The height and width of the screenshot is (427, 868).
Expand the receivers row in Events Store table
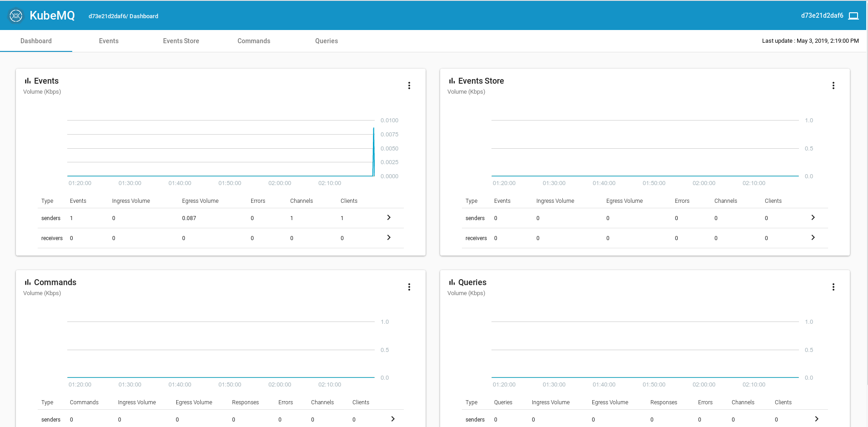tap(813, 238)
